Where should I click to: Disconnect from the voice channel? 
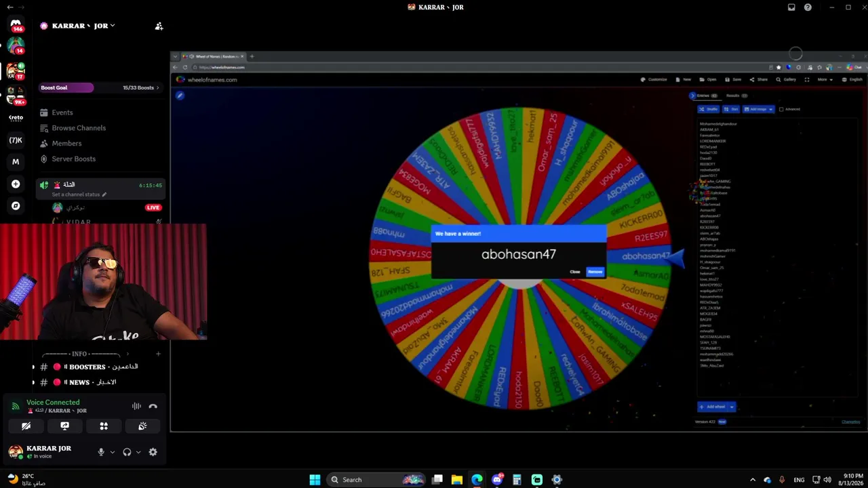click(x=153, y=406)
